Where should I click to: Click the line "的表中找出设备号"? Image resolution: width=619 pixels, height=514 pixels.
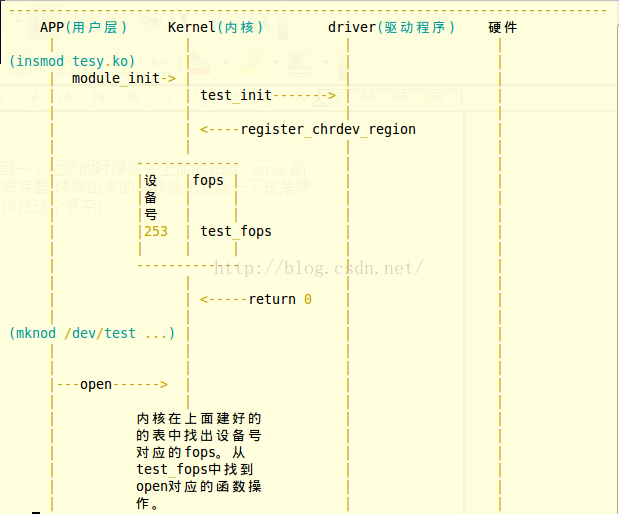tap(199, 435)
